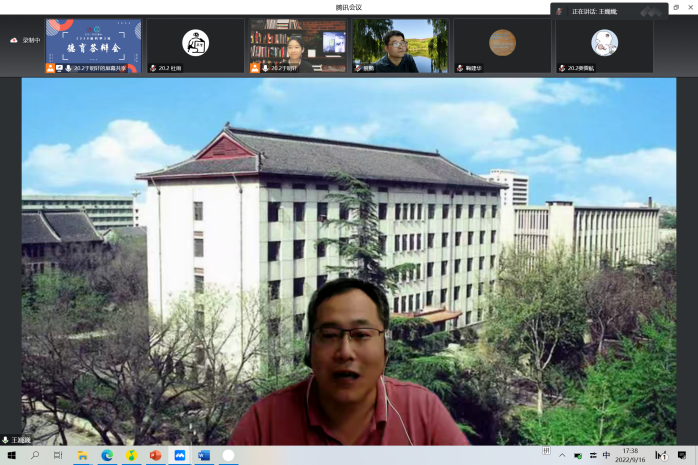Open Word from the taskbar

(204, 455)
